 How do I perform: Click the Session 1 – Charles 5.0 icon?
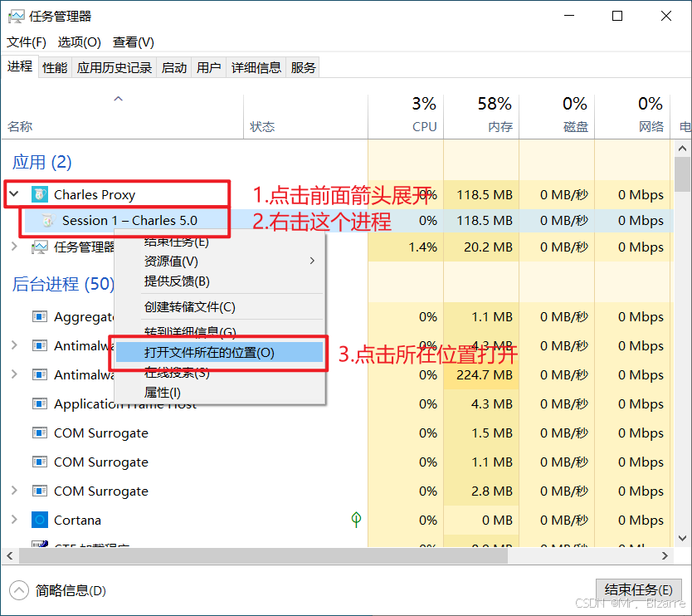point(47,220)
